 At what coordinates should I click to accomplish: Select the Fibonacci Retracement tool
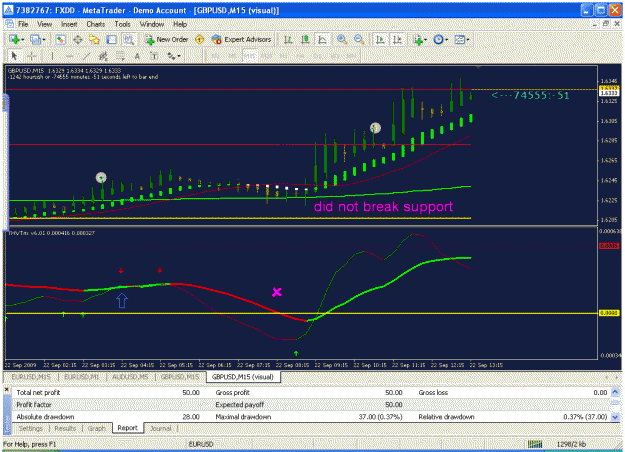coord(120,56)
